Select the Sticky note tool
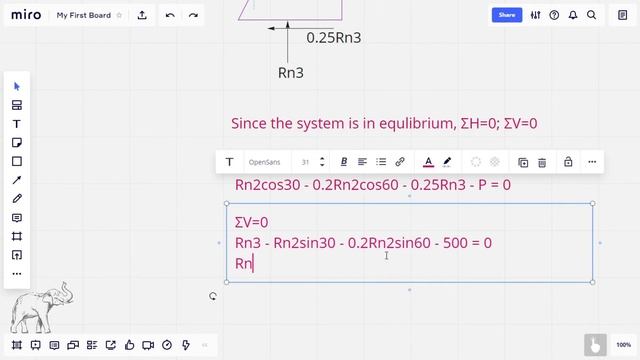Screen dimensions: 640x360 point(17,143)
